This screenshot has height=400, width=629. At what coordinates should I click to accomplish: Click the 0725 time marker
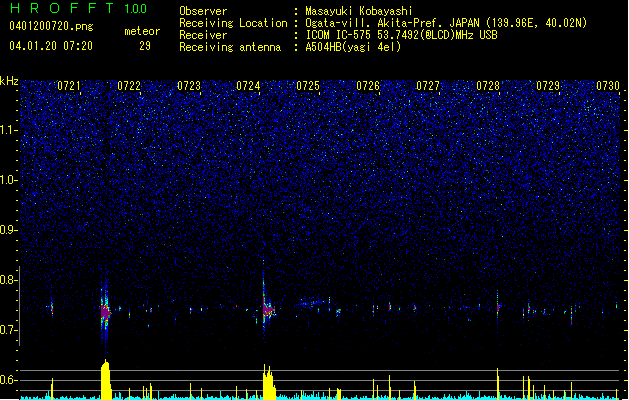coord(308,86)
